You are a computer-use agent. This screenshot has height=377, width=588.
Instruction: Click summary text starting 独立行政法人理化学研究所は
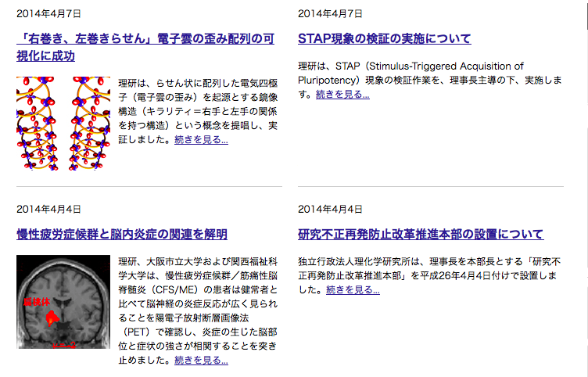tap(429, 276)
